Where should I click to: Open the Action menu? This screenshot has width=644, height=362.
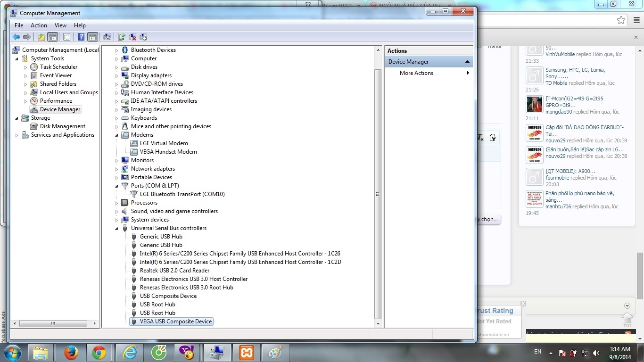click(39, 25)
